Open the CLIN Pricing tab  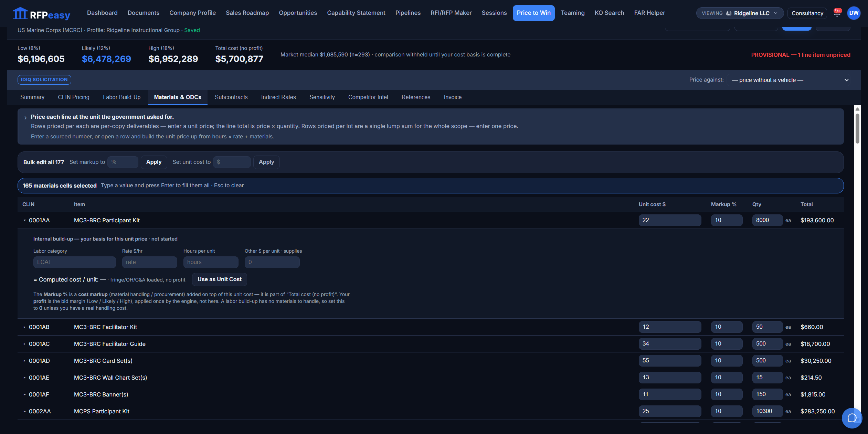[x=74, y=97]
